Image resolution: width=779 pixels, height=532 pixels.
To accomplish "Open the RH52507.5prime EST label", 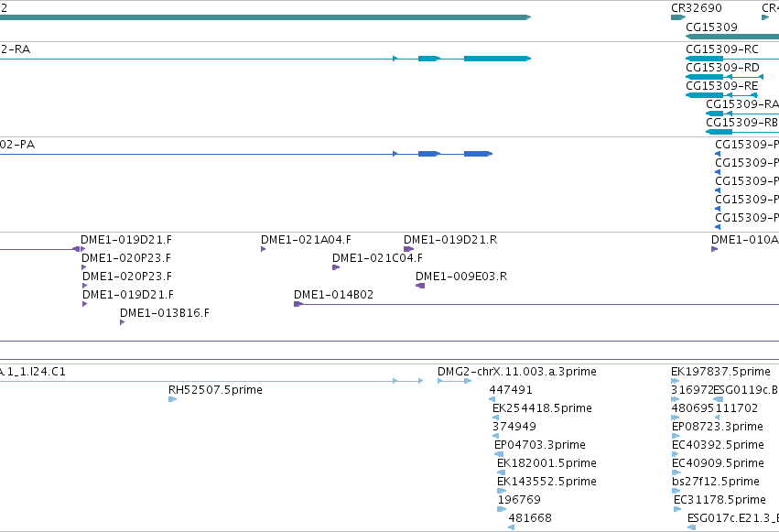I will point(215,390).
